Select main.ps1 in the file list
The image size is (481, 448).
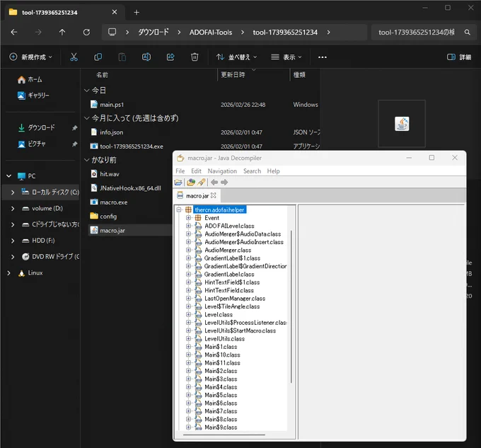coord(112,105)
